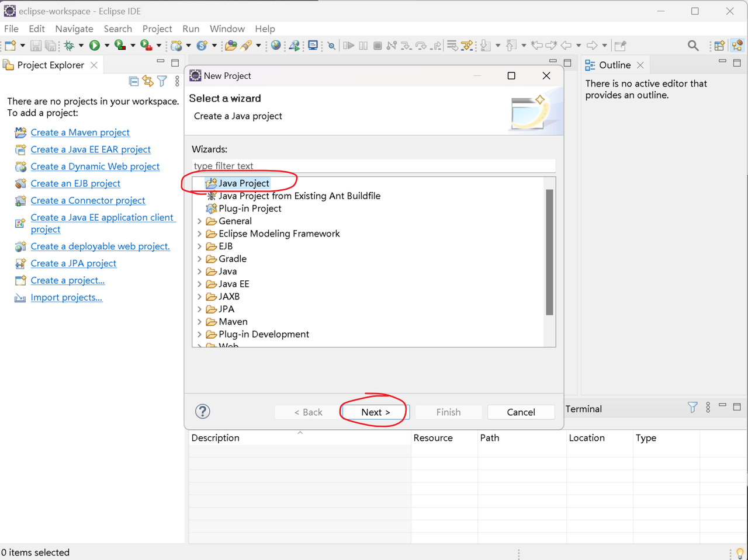Click Import projects link
The image size is (748, 560).
(66, 297)
